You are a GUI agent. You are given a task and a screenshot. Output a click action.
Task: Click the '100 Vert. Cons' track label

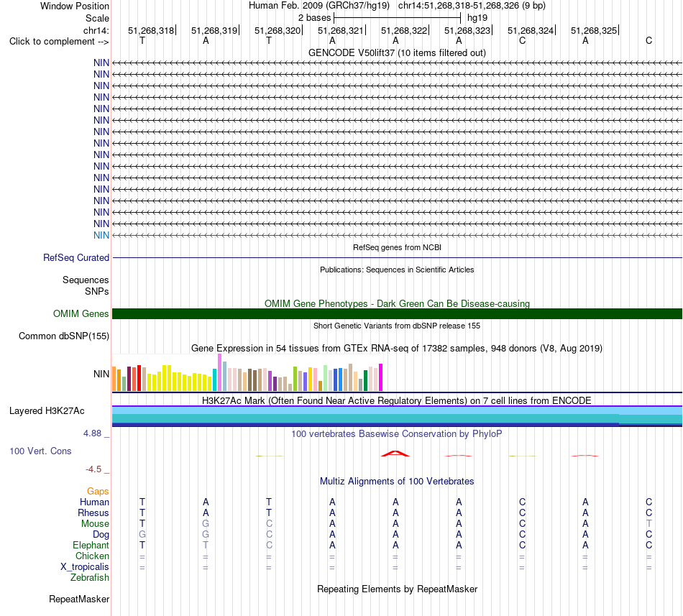[40, 451]
